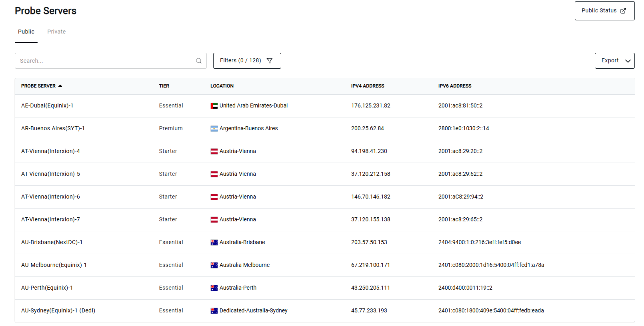This screenshot has height=326, width=644.
Task: Click the IPv6 Address column header
Action: click(x=455, y=86)
